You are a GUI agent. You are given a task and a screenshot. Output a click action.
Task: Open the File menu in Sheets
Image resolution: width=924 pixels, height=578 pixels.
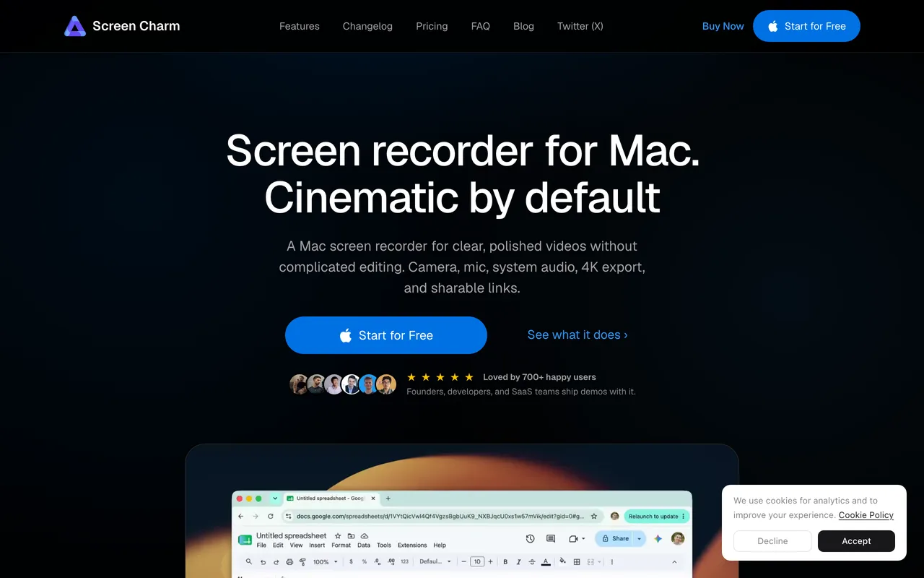click(261, 545)
